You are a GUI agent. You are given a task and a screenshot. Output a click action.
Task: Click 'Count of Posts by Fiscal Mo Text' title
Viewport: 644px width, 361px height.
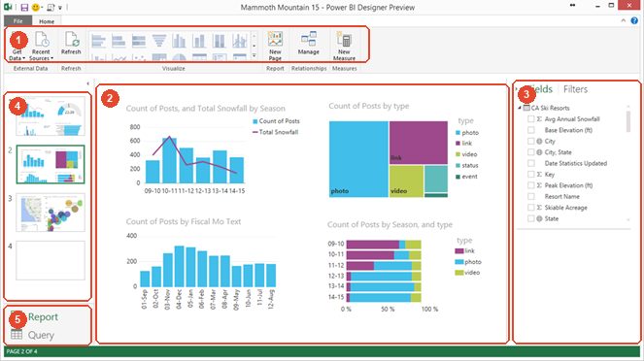(x=184, y=221)
